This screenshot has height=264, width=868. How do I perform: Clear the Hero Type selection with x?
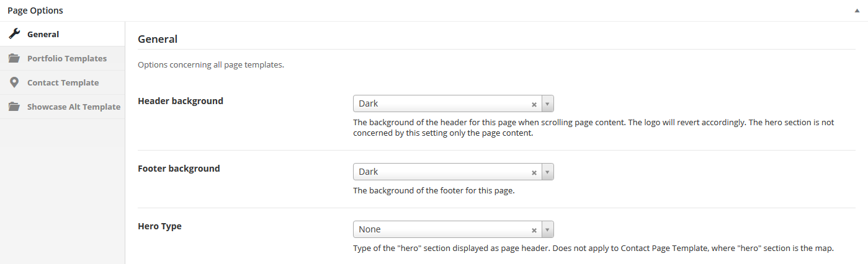coord(534,230)
